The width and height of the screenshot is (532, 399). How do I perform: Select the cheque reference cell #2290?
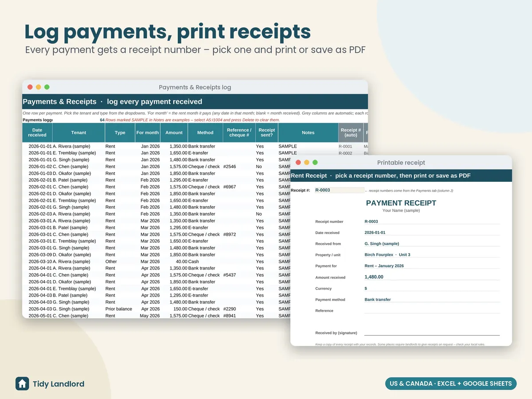pos(239,309)
